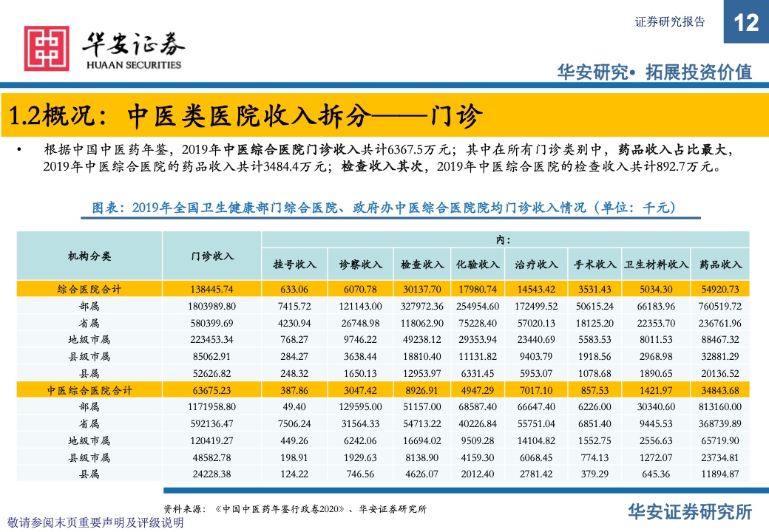This screenshot has width=769, height=532.
Task: Click the cell value 138445.74
Action: click(212, 289)
